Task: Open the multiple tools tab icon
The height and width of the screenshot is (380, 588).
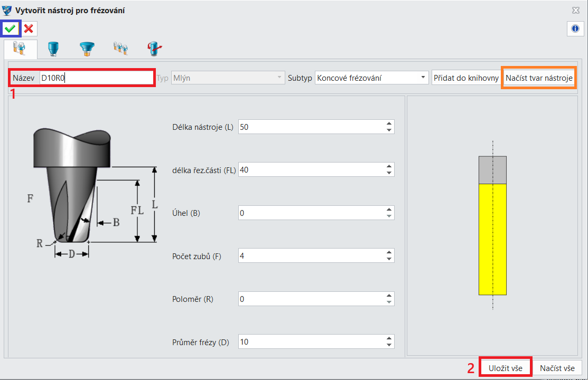Action: pos(120,49)
